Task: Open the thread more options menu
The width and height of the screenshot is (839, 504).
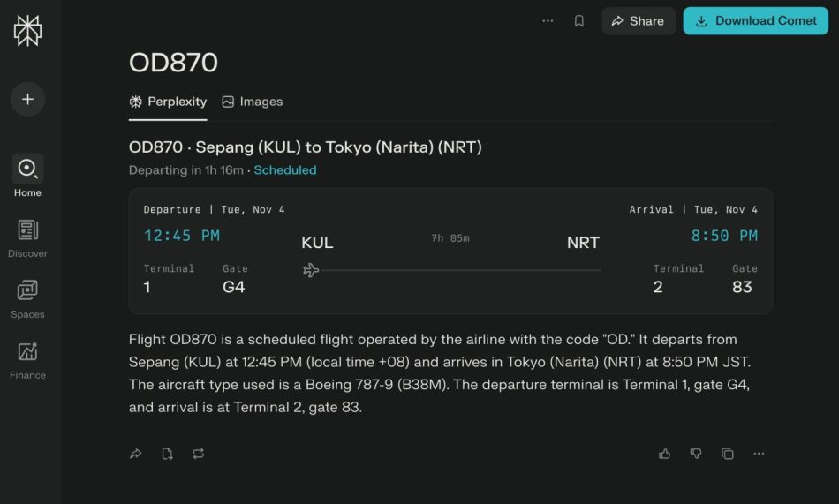Action: (548, 21)
